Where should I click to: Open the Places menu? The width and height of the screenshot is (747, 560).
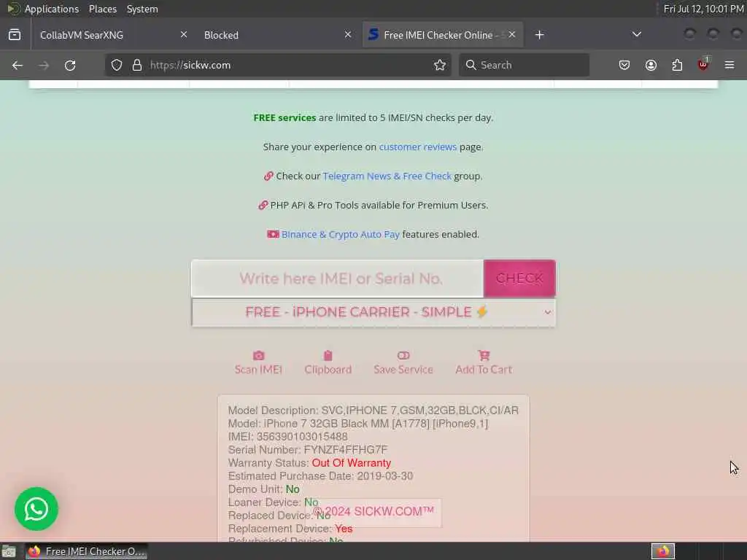(x=103, y=9)
